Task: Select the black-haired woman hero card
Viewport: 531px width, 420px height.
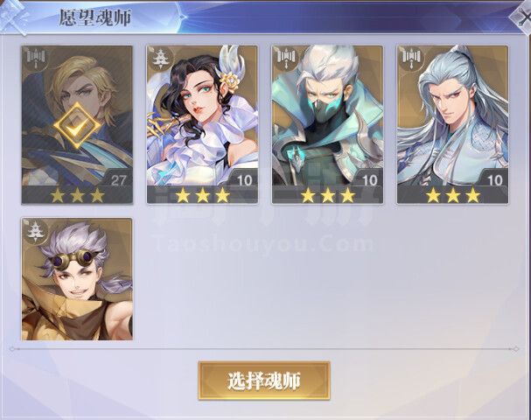Action: 202,124
